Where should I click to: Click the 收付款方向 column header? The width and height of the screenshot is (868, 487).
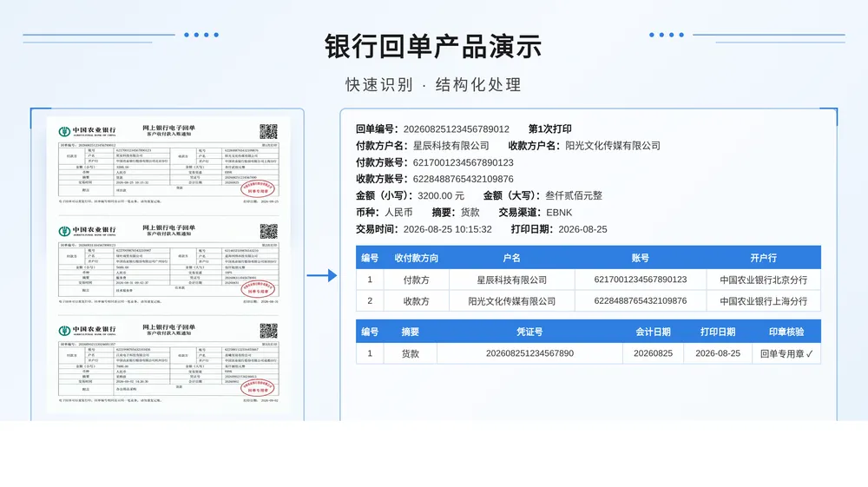[417, 258]
